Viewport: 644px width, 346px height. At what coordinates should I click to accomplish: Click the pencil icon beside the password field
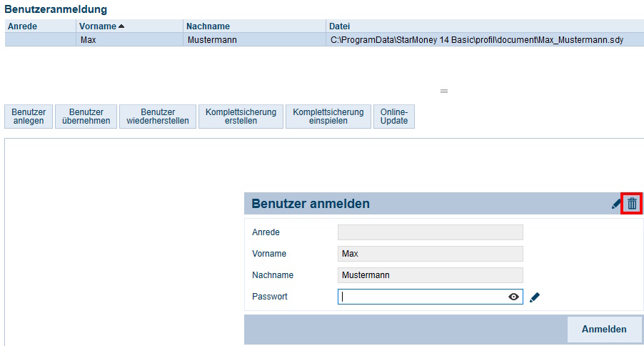(x=535, y=297)
